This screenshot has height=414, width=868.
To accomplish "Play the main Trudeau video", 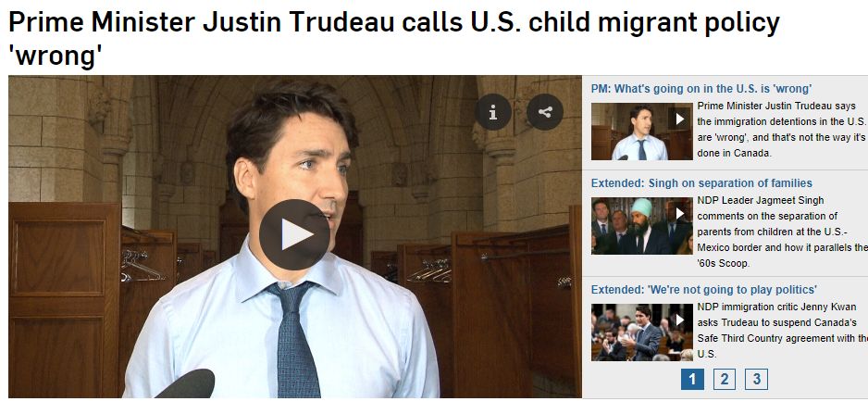I will 294,235.
